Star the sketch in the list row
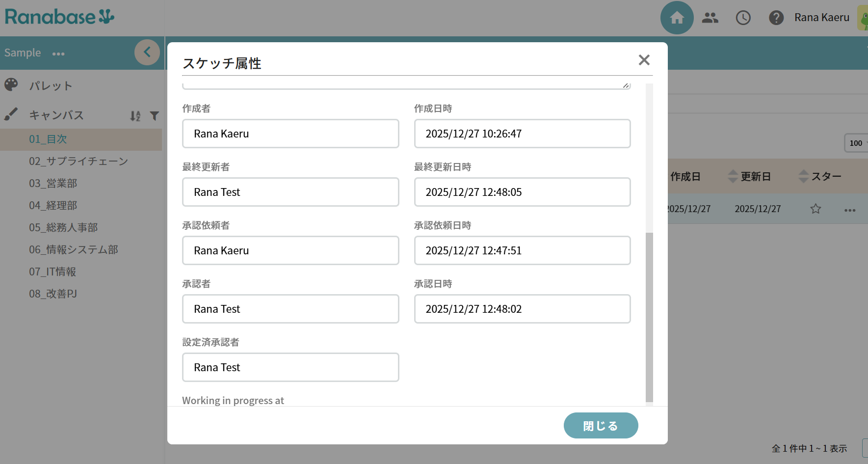 tap(815, 209)
